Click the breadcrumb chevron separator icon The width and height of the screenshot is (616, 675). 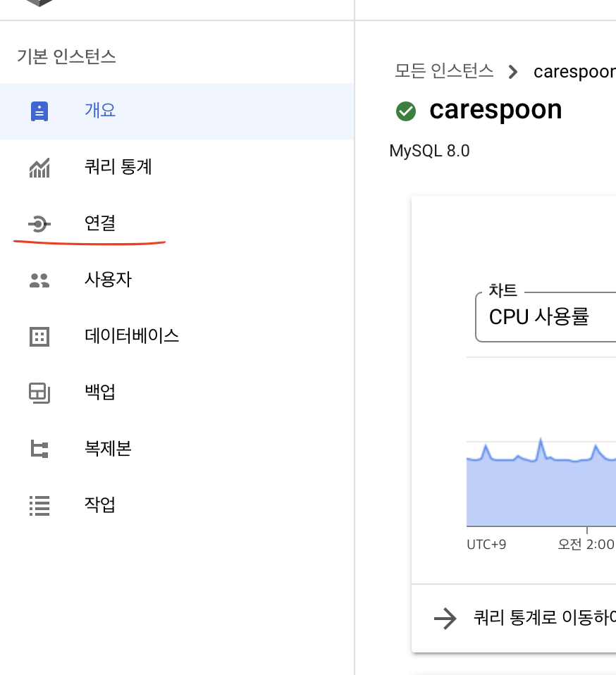tap(512, 71)
